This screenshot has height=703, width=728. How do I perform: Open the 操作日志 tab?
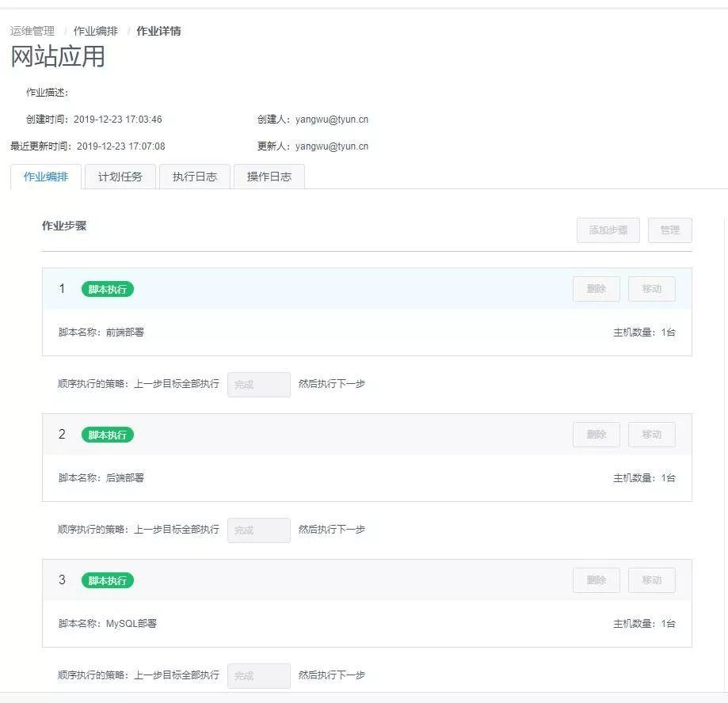click(x=269, y=177)
